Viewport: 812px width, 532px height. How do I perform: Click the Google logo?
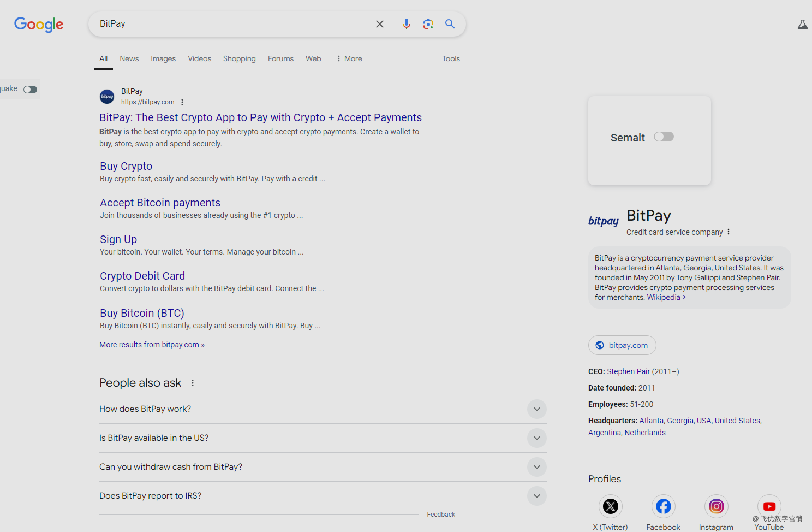[x=39, y=24]
